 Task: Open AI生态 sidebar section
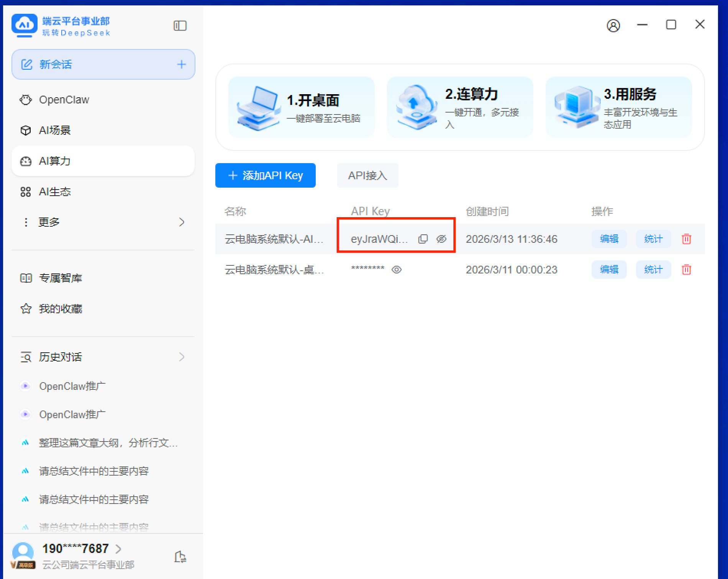55,191
